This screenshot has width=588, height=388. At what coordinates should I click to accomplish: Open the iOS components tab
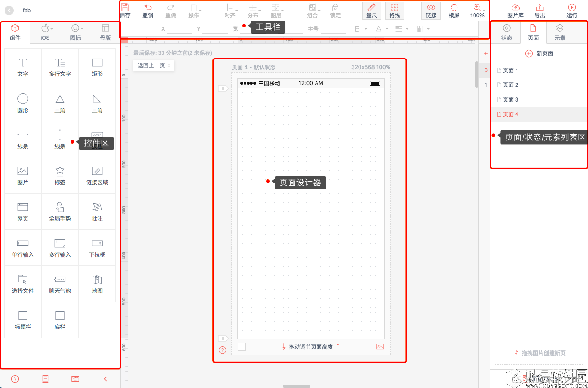click(x=45, y=32)
